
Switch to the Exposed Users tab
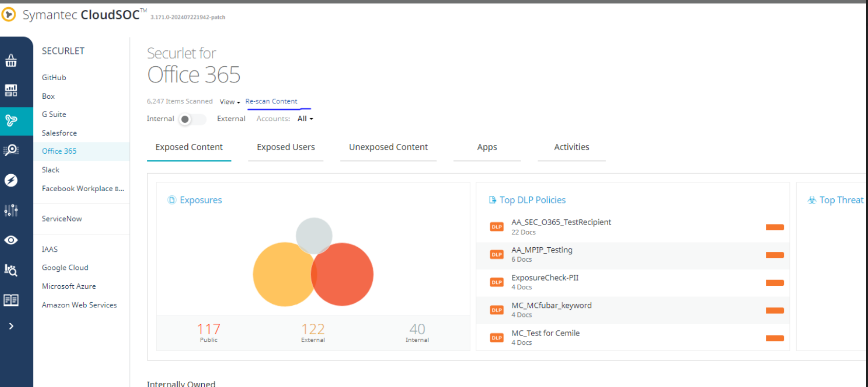click(285, 147)
